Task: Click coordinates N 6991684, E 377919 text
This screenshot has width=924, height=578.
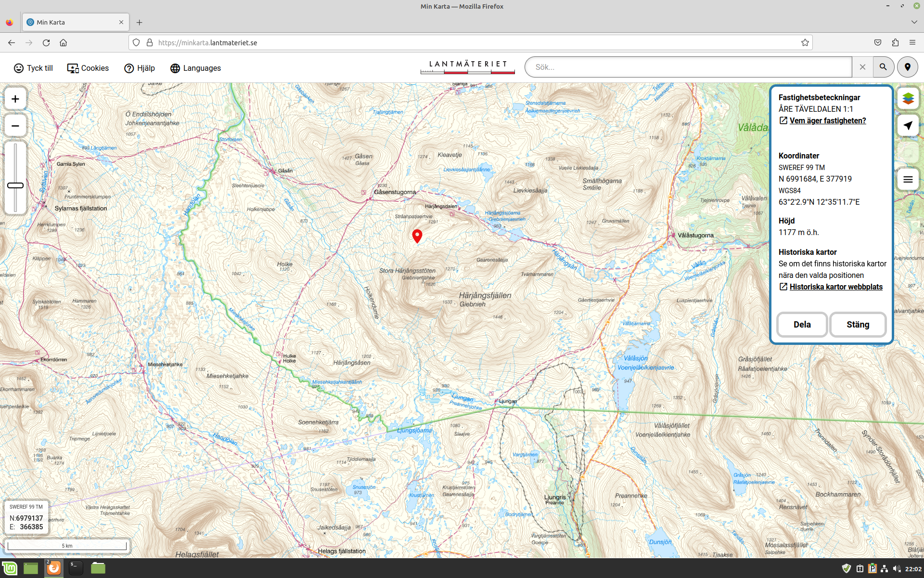Action: [815, 179]
